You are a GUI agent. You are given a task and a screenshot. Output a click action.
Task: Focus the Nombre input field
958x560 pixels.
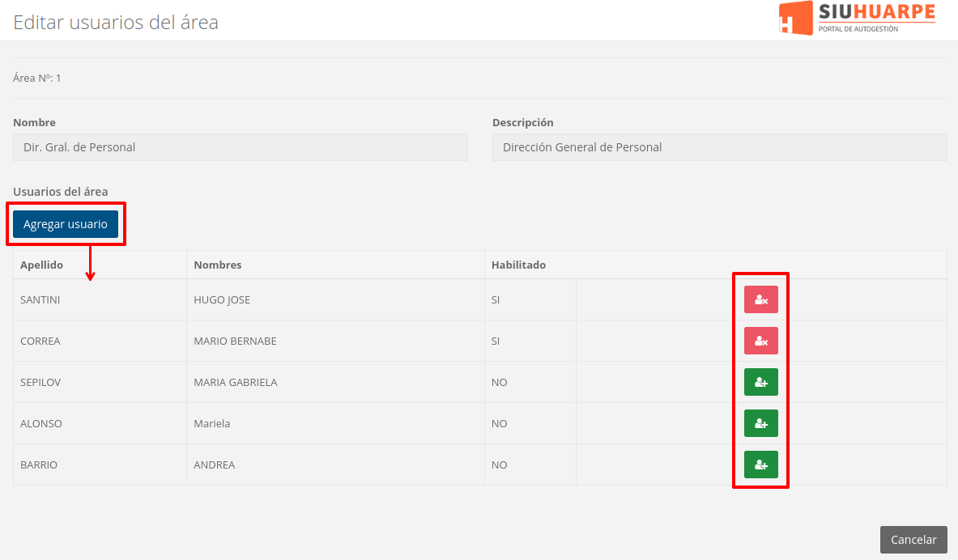[241, 147]
